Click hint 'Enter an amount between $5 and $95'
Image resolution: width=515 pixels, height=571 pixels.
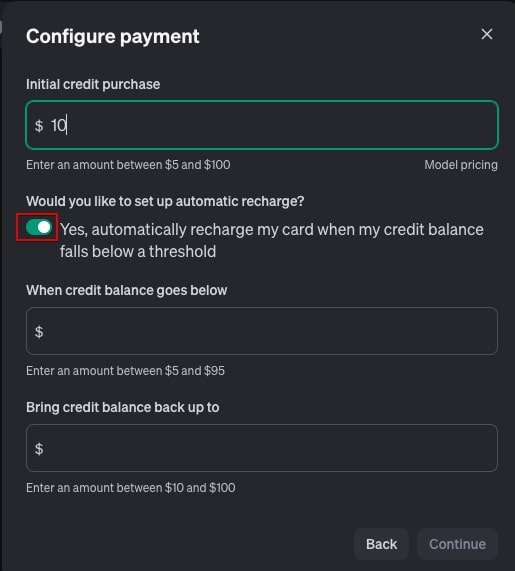click(125, 371)
